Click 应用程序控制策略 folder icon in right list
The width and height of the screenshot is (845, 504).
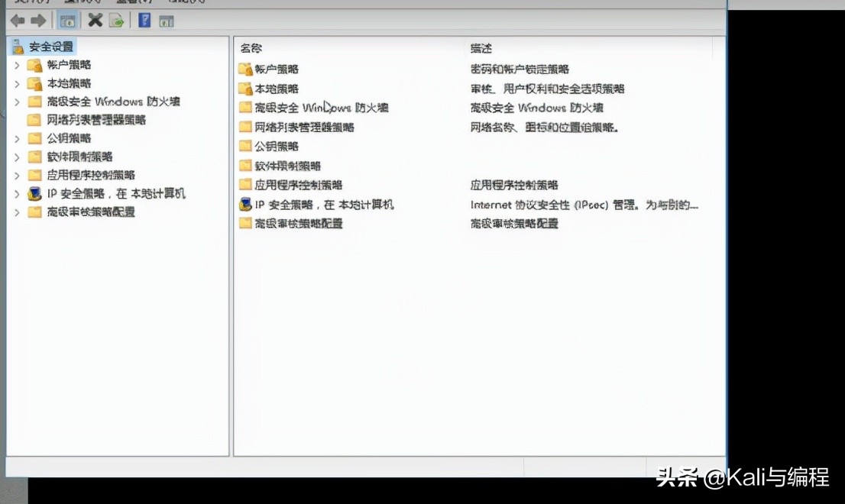coord(245,184)
